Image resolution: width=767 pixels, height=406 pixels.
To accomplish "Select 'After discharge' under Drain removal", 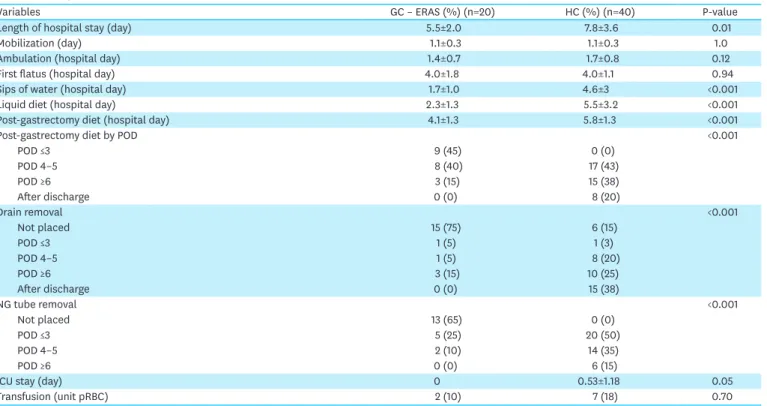I will tap(53, 289).
